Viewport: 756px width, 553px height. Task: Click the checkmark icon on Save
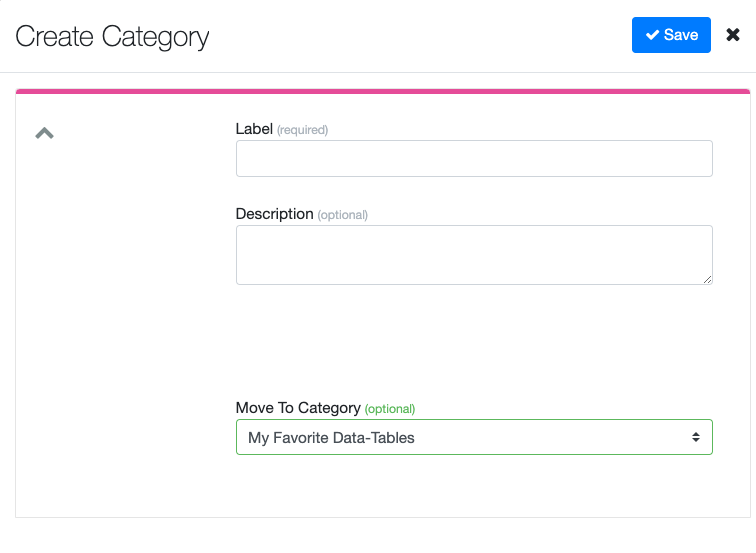click(653, 35)
